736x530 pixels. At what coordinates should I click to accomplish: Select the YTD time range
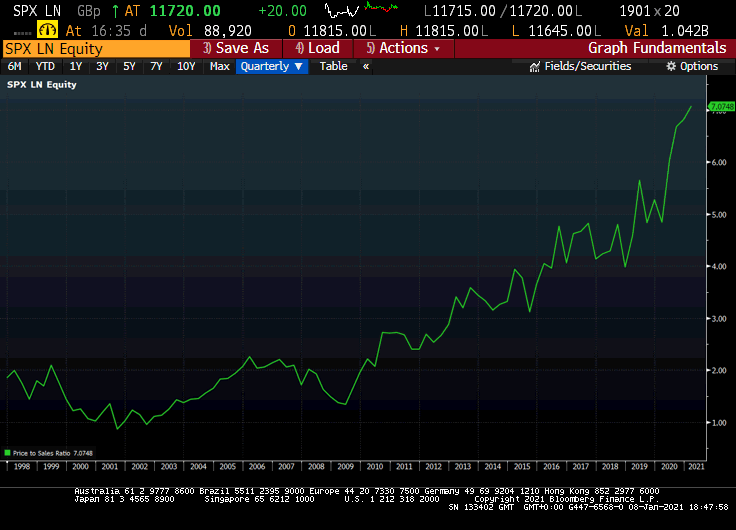(x=45, y=66)
